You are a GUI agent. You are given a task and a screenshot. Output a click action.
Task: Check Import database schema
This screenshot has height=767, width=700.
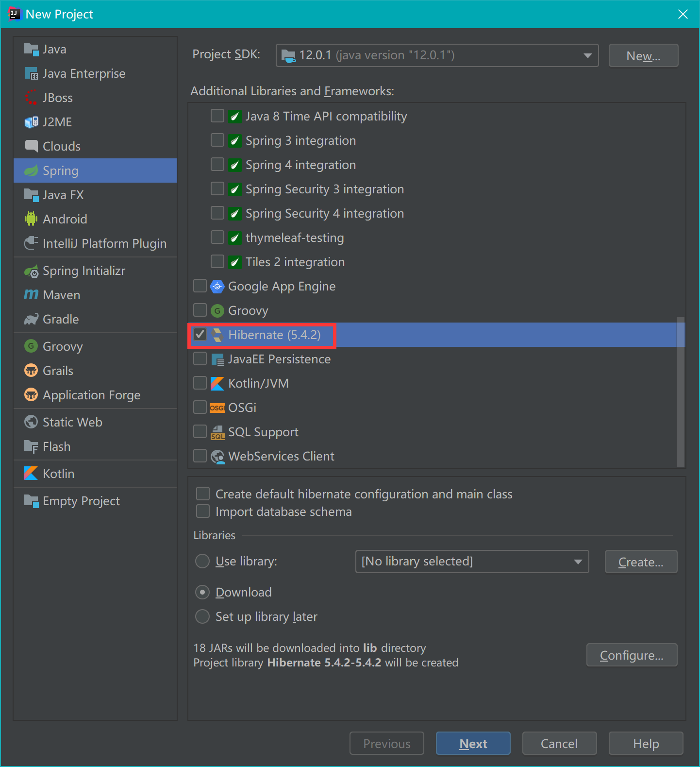coord(203,511)
